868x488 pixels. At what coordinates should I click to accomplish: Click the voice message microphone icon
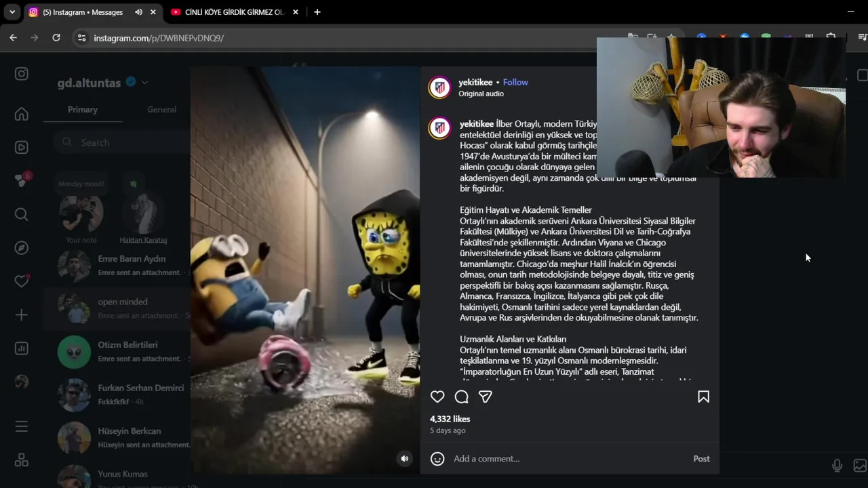tap(837, 466)
